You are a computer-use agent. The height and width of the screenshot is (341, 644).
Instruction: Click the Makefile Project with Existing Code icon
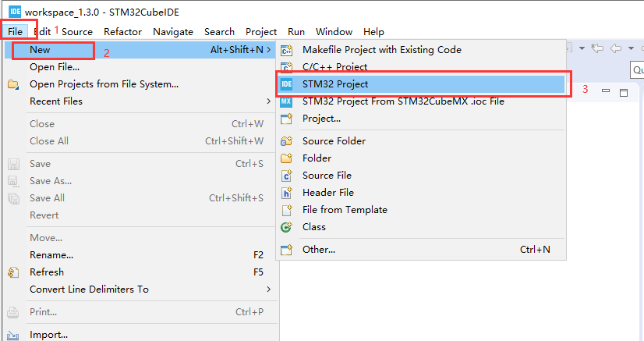tap(286, 50)
